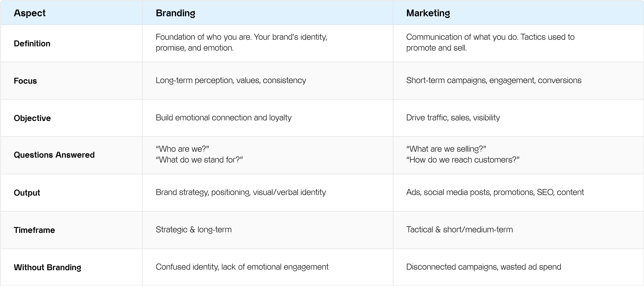Screen dimensions: 644x286
Task: Click the 'Foundation of who you are' cell
Action: (268, 43)
